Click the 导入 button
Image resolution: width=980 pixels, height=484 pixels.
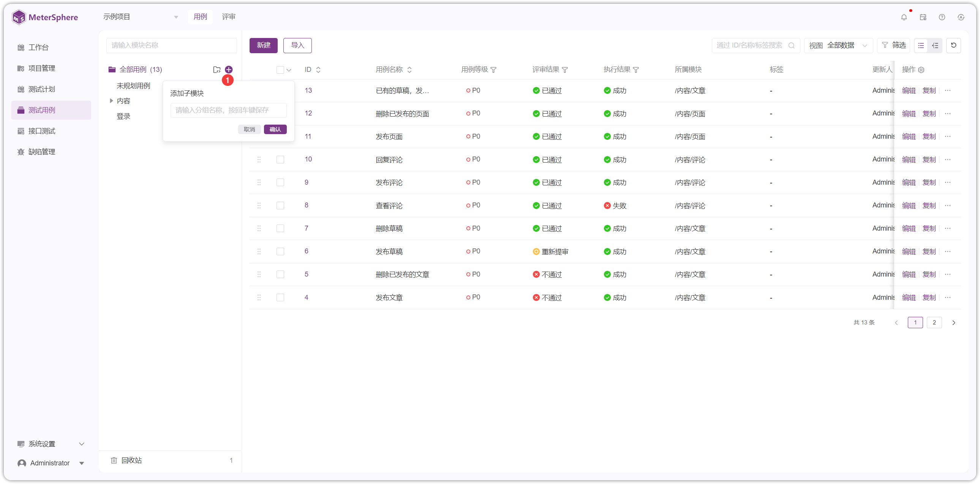(297, 45)
